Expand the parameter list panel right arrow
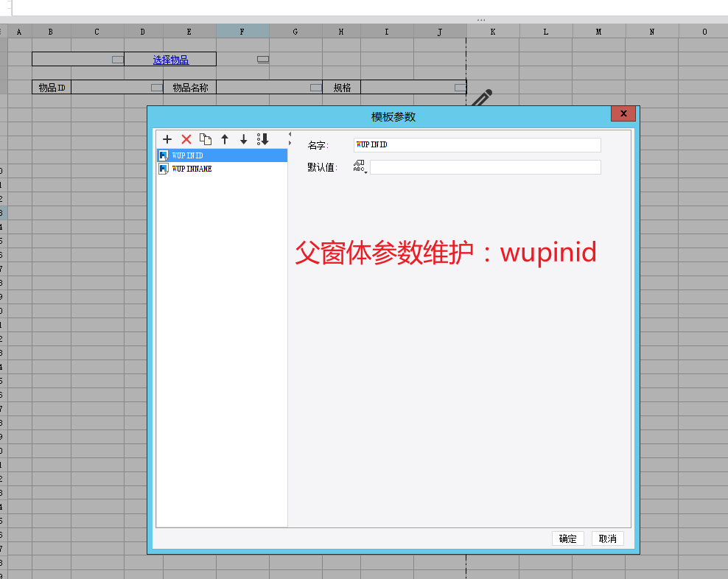Viewport: 728px width, 579px height. click(290, 143)
